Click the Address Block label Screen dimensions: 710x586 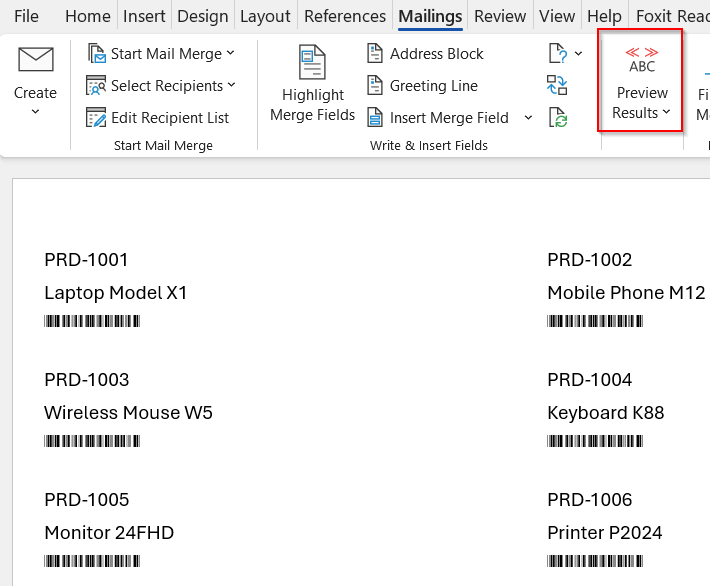coord(437,54)
